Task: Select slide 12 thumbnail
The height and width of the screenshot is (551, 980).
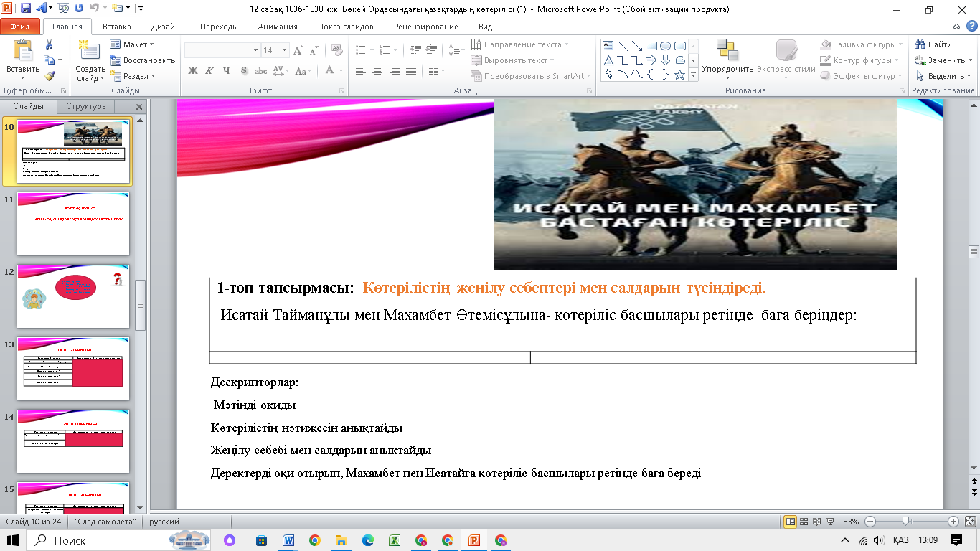Action: [x=73, y=296]
